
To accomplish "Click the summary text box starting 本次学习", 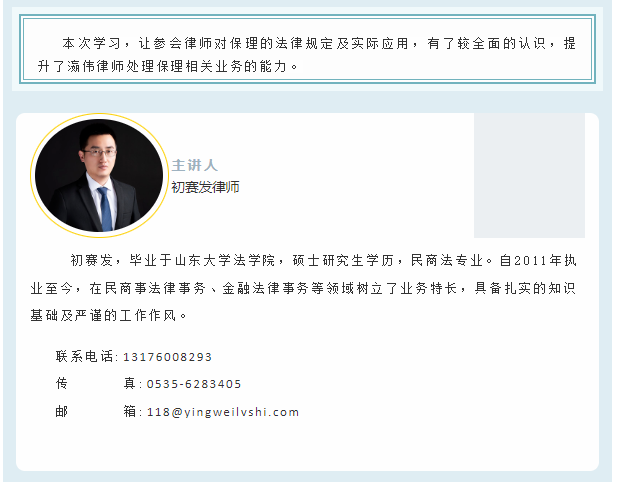I will 308,49.
